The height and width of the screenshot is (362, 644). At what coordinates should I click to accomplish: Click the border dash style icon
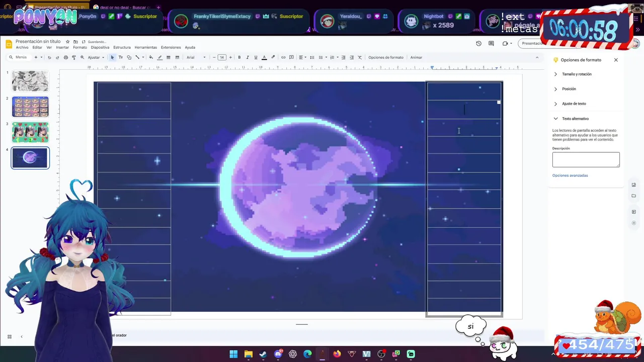(x=177, y=57)
